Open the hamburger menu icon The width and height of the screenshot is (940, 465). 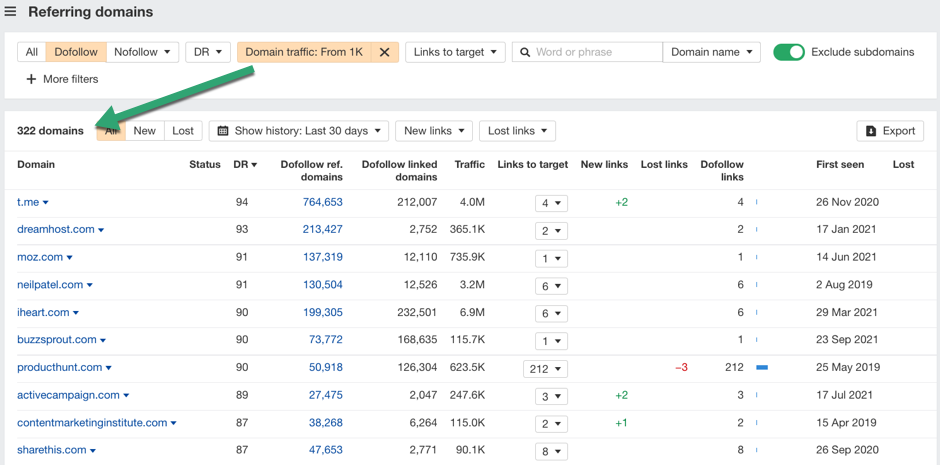pyautogui.click(x=10, y=11)
